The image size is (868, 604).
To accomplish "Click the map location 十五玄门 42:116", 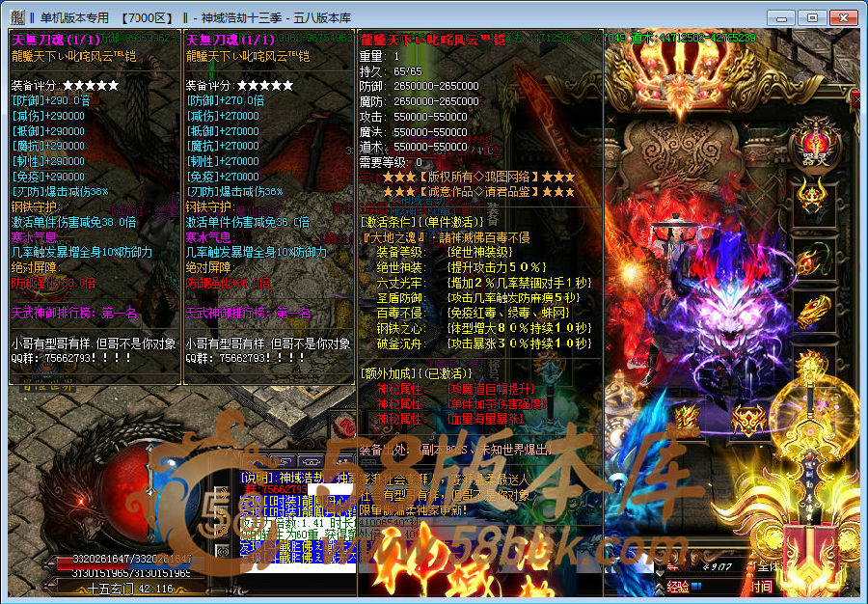I will pos(132,589).
